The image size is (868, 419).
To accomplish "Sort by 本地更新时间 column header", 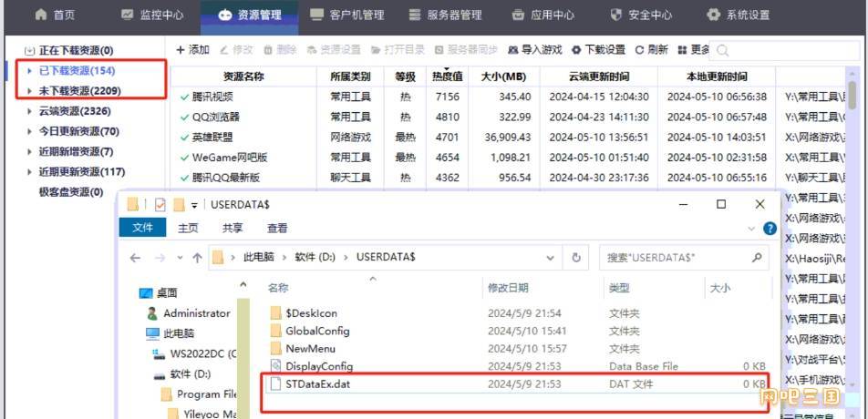I will tap(717, 77).
